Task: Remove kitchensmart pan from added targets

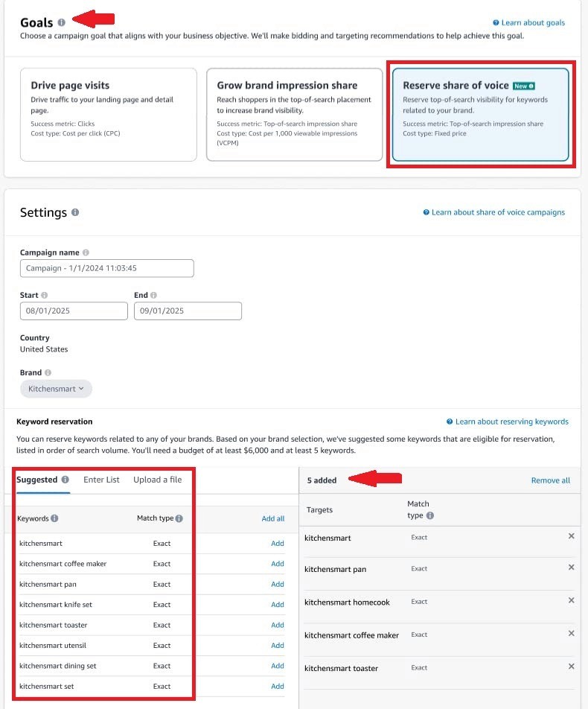Action: click(571, 567)
